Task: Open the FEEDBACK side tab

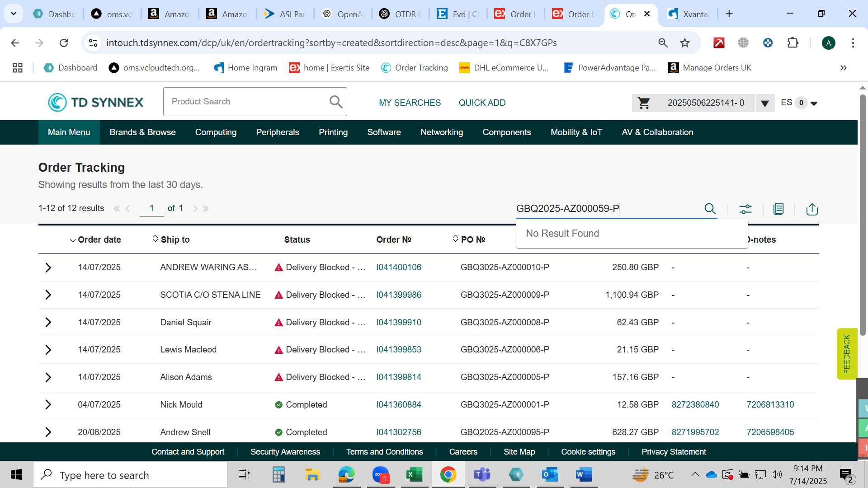Action: pyautogui.click(x=847, y=354)
